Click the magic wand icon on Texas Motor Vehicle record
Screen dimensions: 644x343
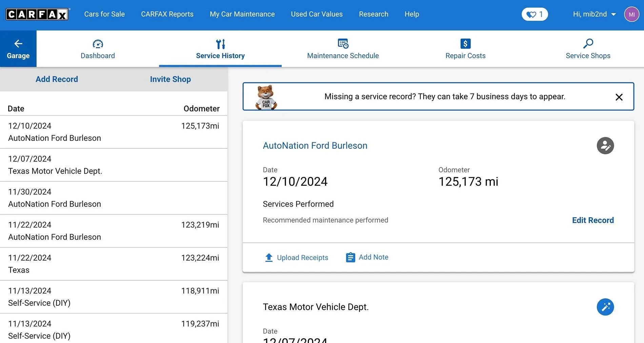pyautogui.click(x=605, y=307)
